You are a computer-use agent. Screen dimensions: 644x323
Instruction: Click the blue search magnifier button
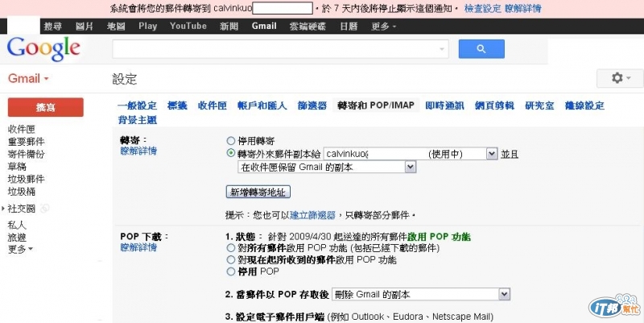[x=481, y=49]
